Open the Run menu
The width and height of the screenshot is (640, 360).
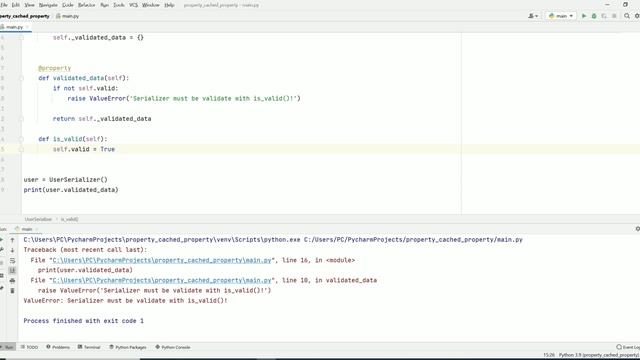tap(104, 5)
